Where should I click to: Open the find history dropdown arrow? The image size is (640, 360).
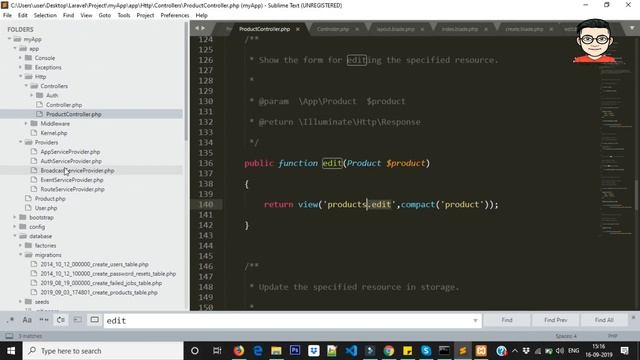(x=475, y=321)
